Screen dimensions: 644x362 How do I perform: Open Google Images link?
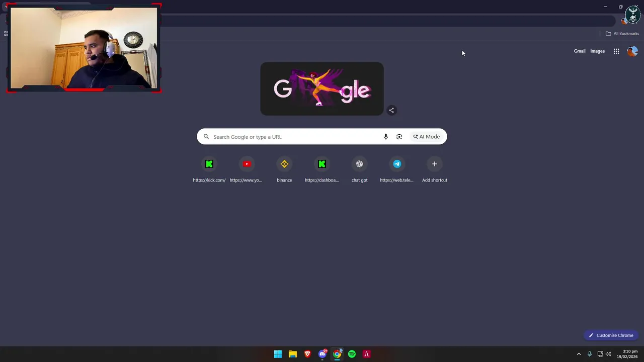pos(597,51)
